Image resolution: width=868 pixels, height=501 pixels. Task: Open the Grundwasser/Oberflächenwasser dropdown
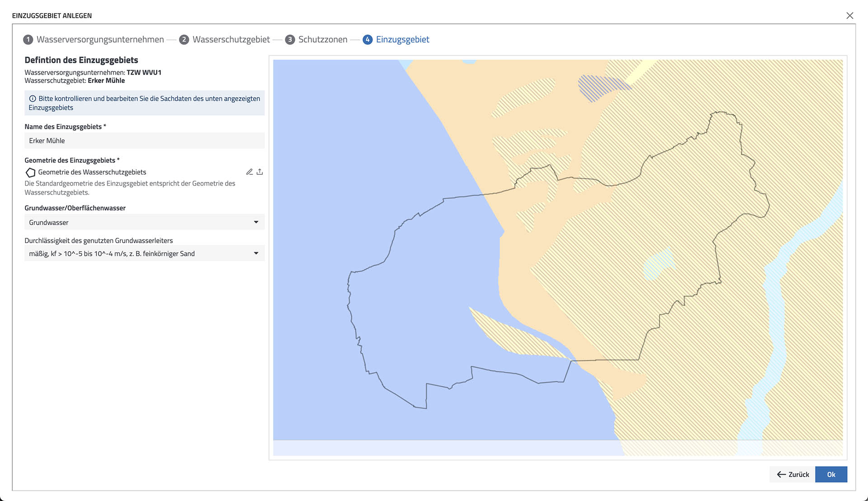tap(144, 222)
